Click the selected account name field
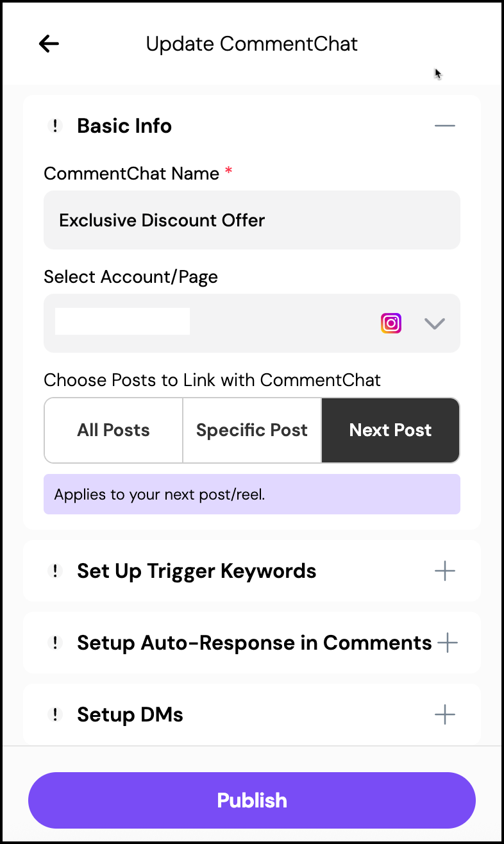Screen dimensions: 504x844 click(x=122, y=321)
